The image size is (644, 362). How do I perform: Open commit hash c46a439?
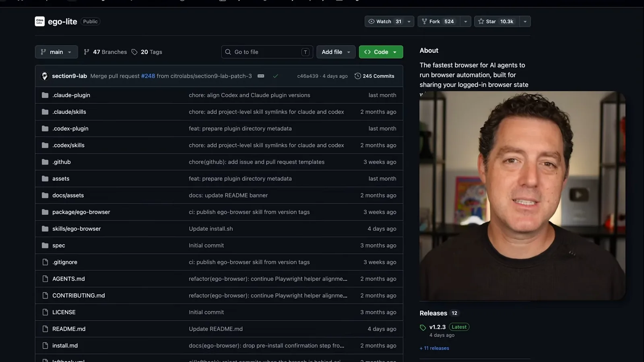coord(308,76)
